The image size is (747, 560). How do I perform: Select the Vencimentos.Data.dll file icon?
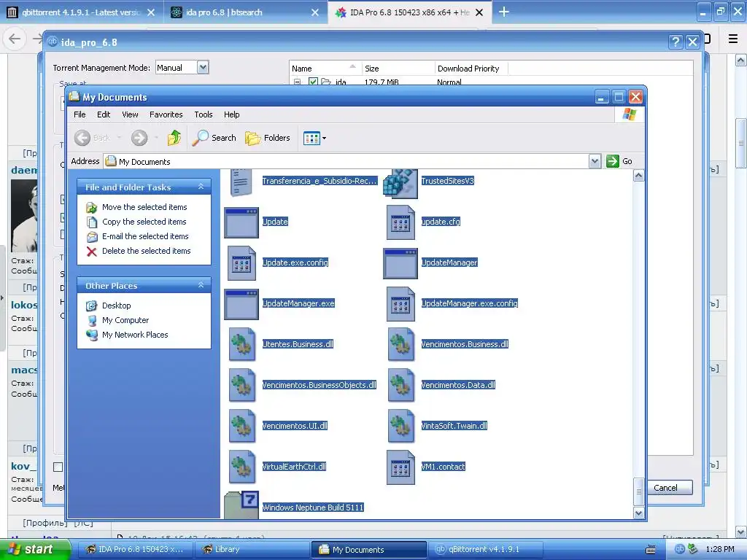[x=400, y=385]
